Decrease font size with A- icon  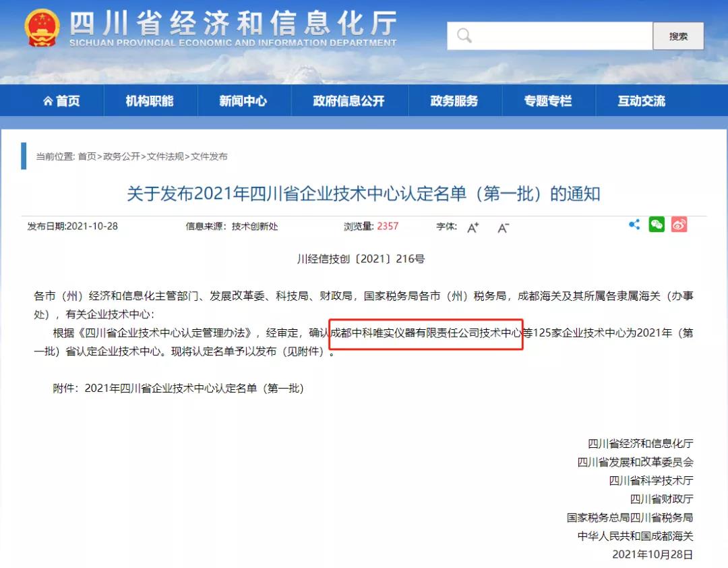504,227
